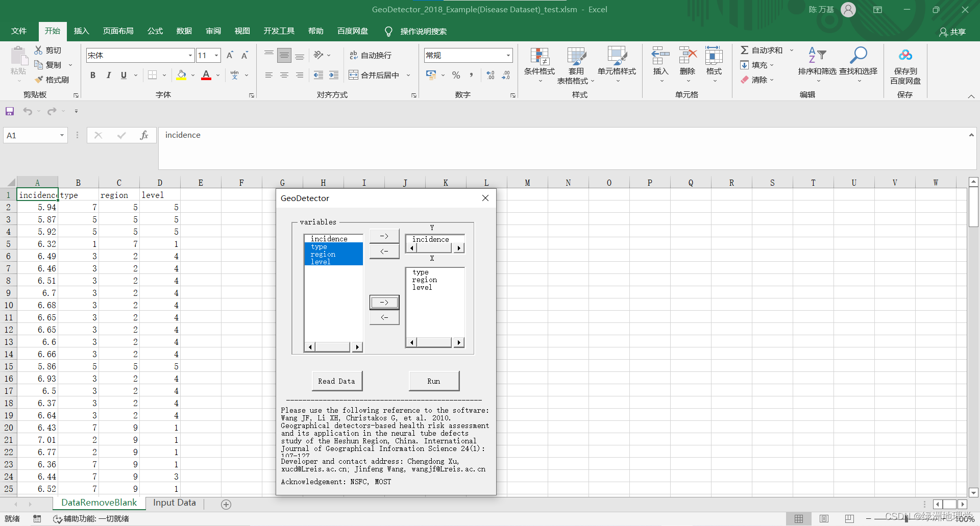Save to Baidu Netdisk 保存到百度网盘
This screenshot has height=526, width=980.
pyautogui.click(x=905, y=65)
